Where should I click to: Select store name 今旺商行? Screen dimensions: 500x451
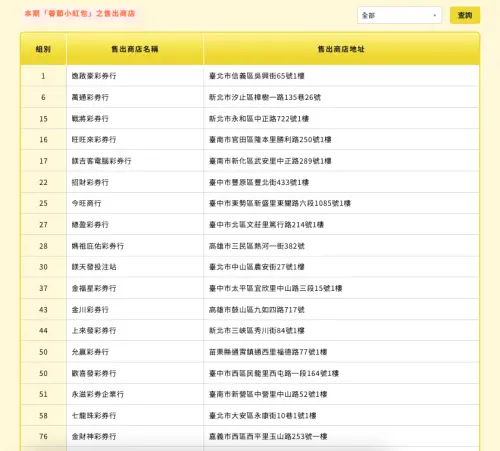pos(86,203)
